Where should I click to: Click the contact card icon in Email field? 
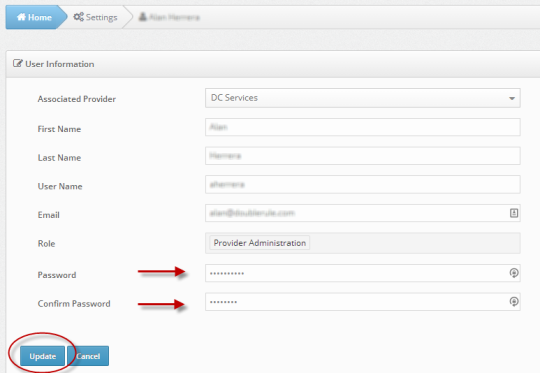point(514,213)
